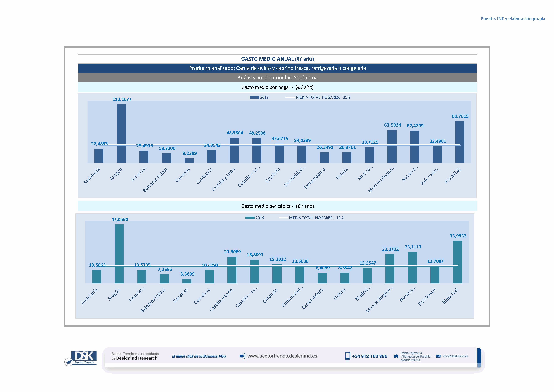The width and height of the screenshot is (554, 392).
Task: Click the house address icon in footer
Action: click(396, 356)
